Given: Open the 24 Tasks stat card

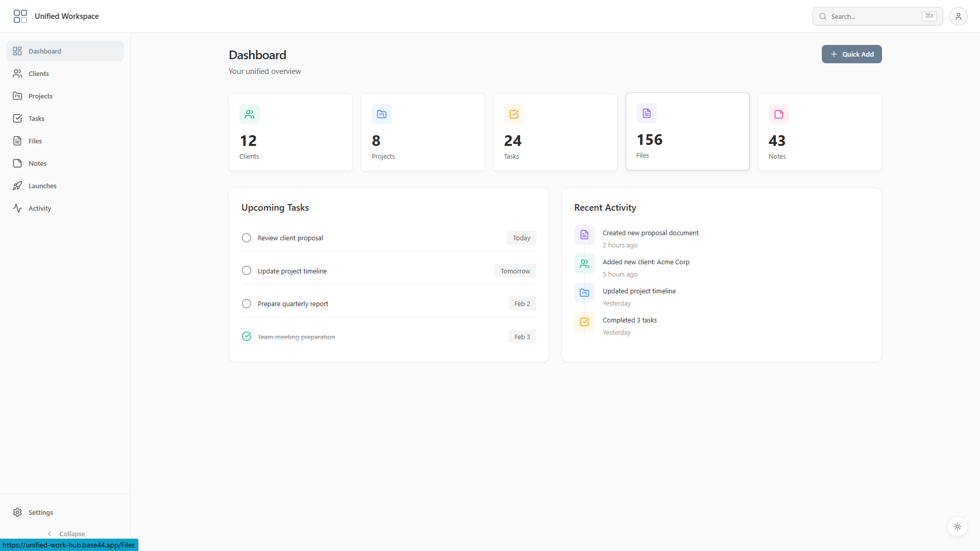Looking at the screenshot, I should [555, 132].
